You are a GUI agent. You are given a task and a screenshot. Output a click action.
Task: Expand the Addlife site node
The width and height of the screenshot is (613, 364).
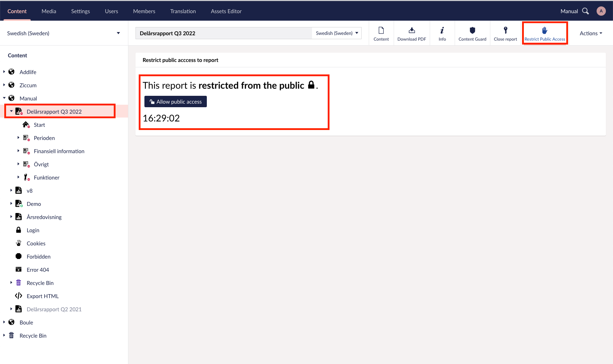click(x=4, y=72)
